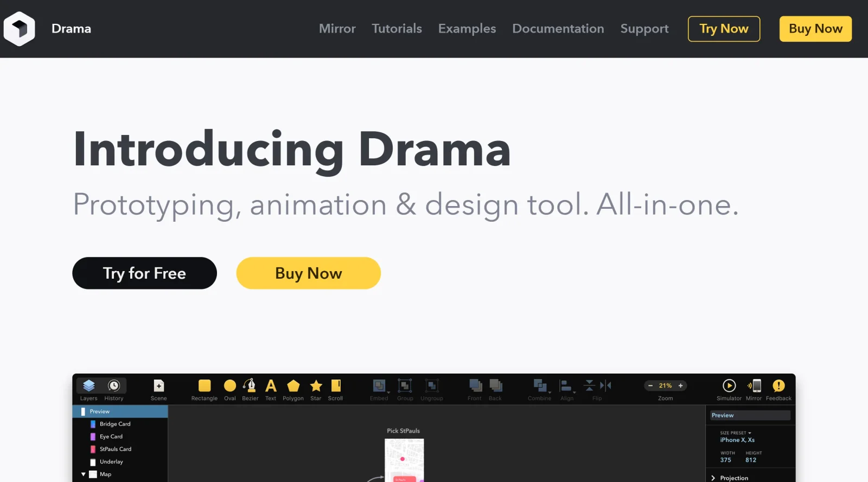Screen dimensions: 868x482
Task: Open the Layers panel icon
Action: click(x=89, y=385)
